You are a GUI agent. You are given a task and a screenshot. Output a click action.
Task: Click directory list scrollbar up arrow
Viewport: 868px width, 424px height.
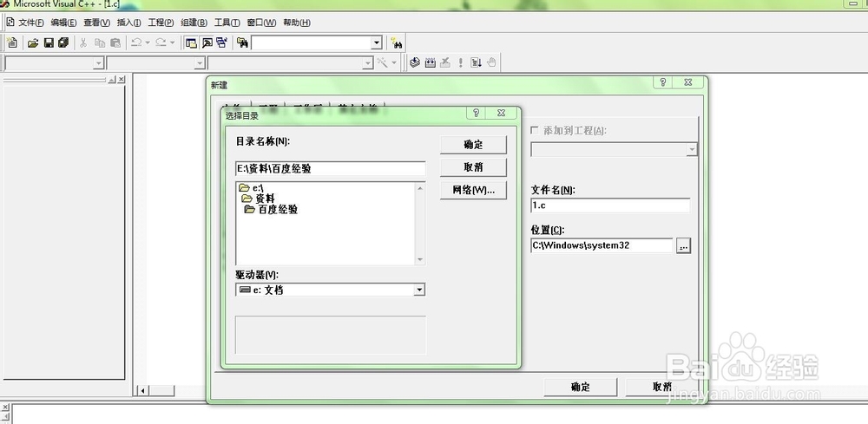pos(420,188)
